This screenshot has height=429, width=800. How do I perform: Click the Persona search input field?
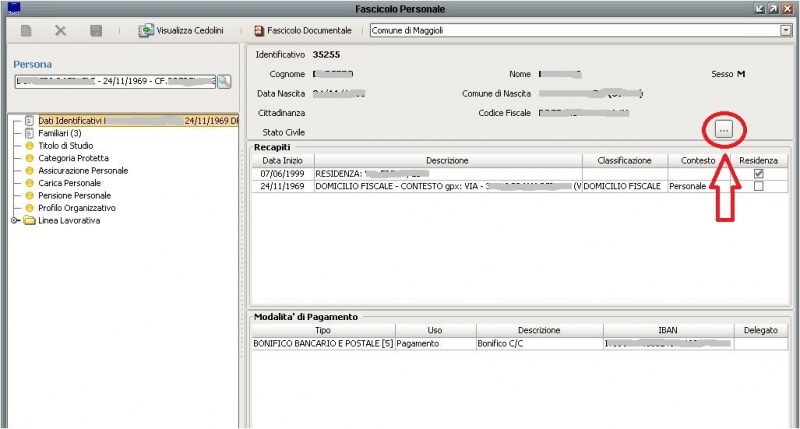112,81
